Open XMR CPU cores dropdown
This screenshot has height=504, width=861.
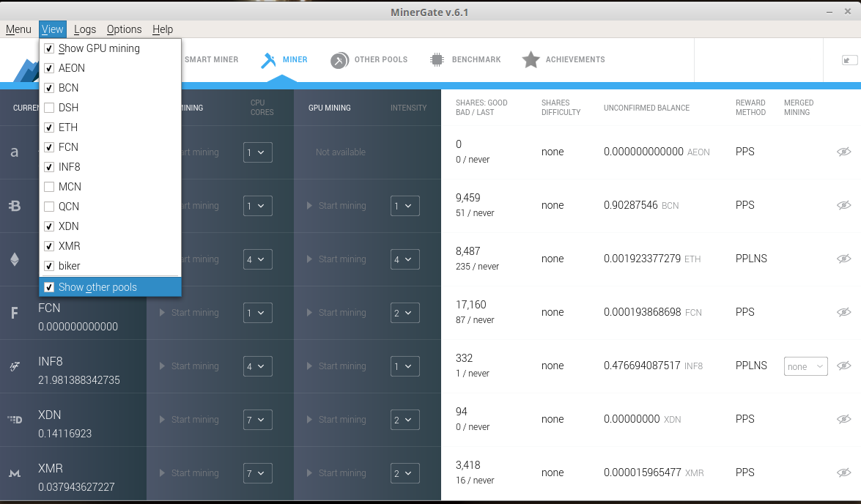(257, 473)
